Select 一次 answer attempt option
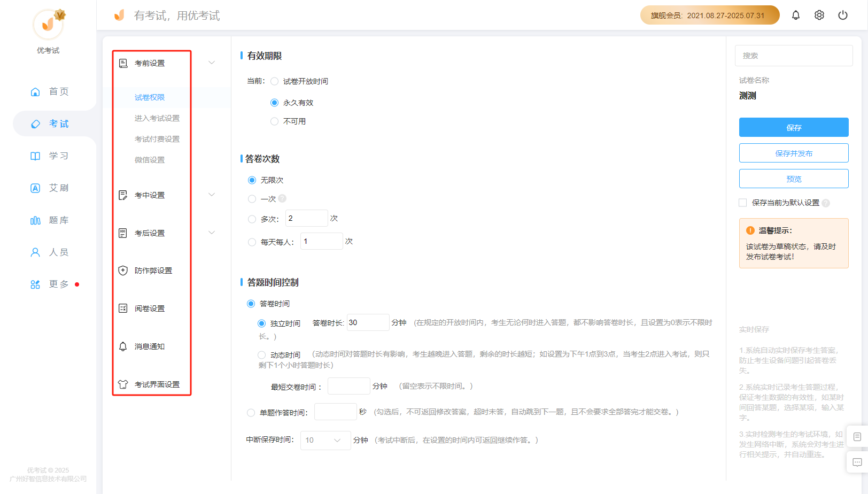The height and width of the screenshot is (494, 868). [x=252, y=199]
